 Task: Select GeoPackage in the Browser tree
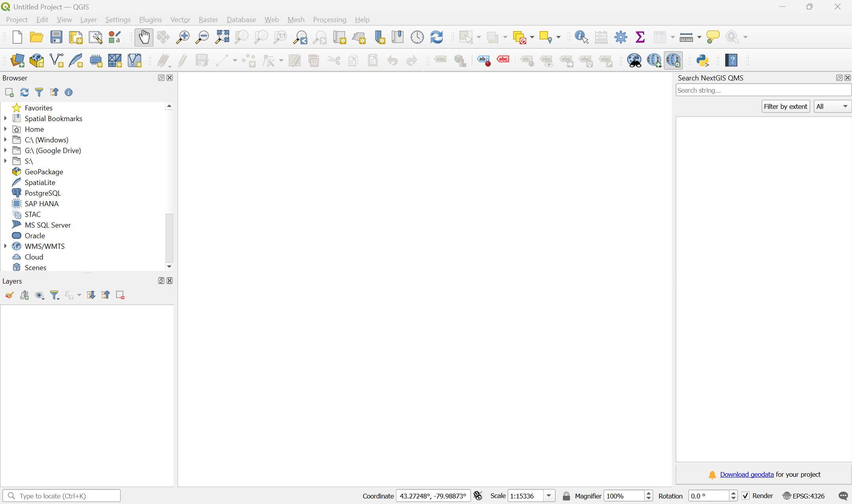[44, 172]
